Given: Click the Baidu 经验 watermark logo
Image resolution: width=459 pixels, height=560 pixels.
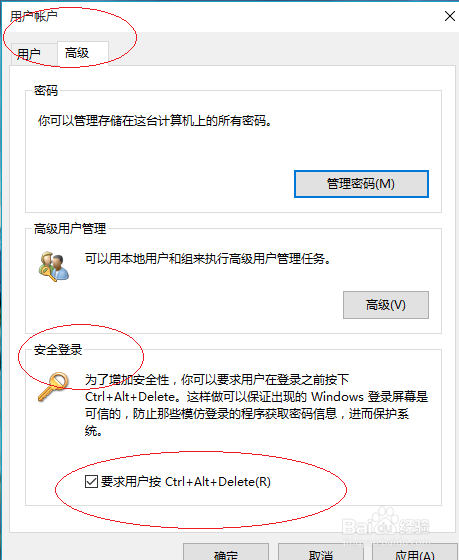Looking at the screenshot, I should (x=386, y=527).
